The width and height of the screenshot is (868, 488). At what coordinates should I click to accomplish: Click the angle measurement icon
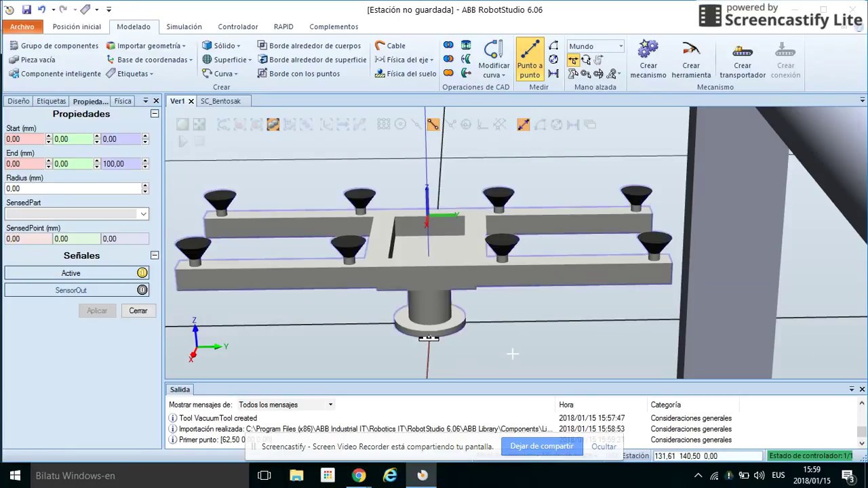[x=553, y=45]
